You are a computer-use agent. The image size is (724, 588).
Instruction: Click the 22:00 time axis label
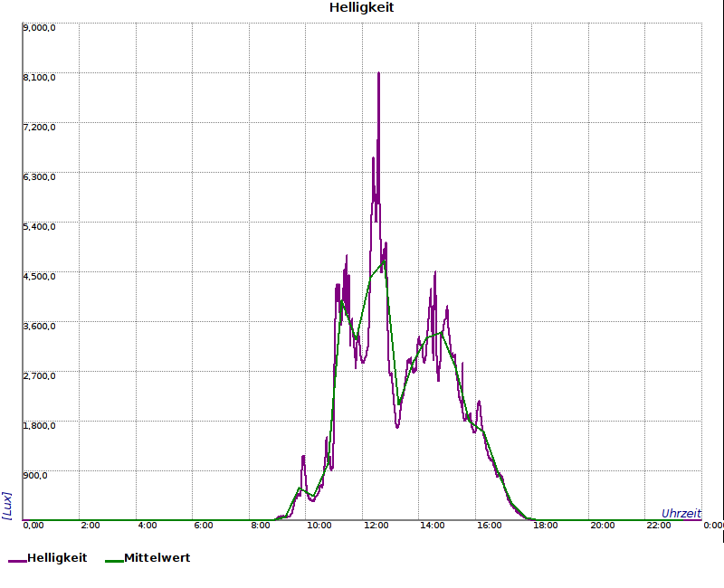(659, 526)
